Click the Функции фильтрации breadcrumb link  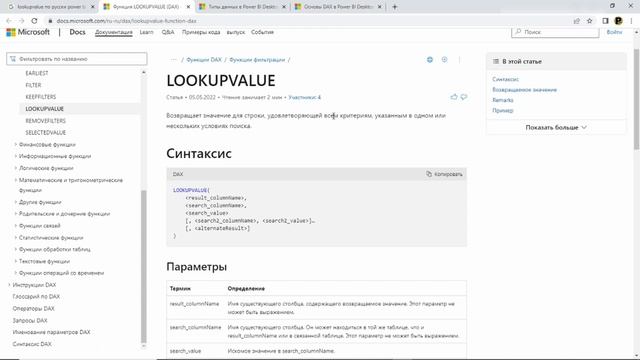click(257, 60)
